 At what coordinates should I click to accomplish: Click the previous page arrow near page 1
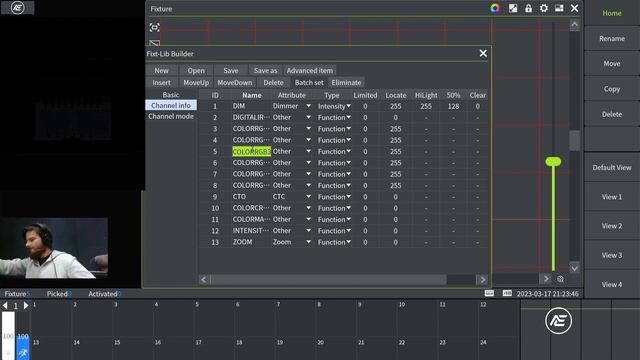pos(5,305)
